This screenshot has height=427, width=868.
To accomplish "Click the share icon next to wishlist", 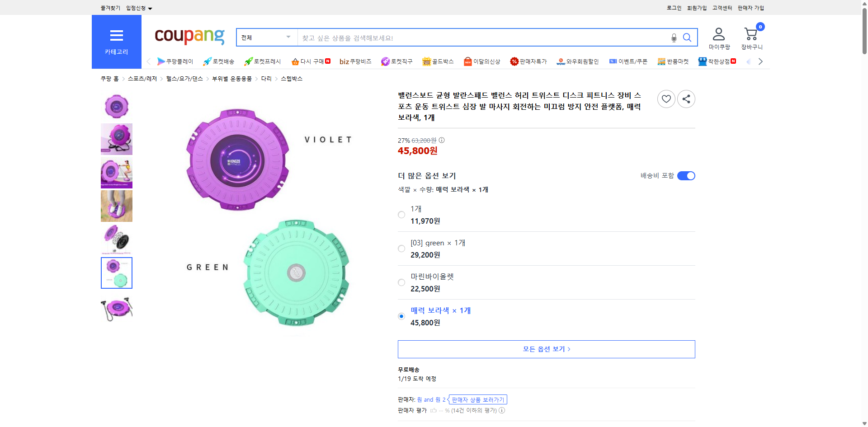I will pyautogui.click(x=686, y=99).
